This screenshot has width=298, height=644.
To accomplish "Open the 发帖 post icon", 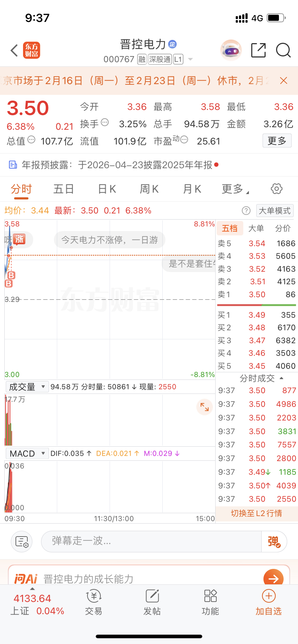I will [x=152, y=602].
